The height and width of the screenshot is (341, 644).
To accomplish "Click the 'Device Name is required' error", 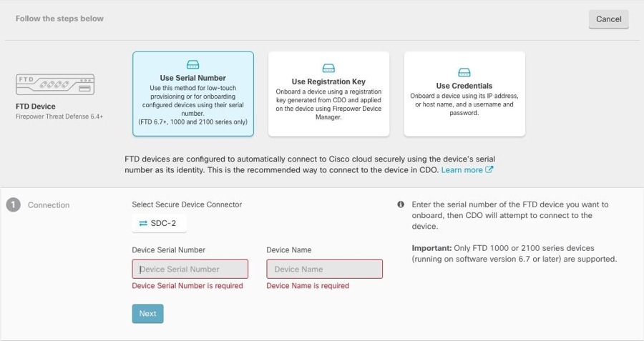I will point(308,286).
